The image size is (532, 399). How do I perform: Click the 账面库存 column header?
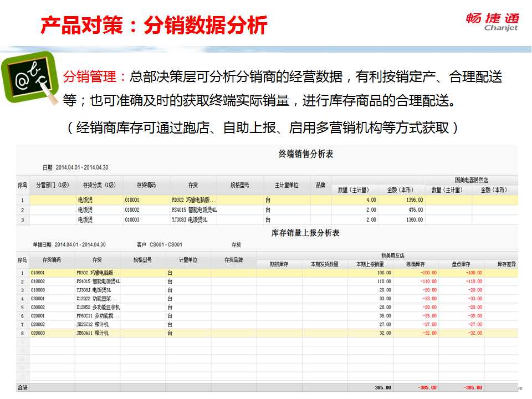(x=415, y=264)
